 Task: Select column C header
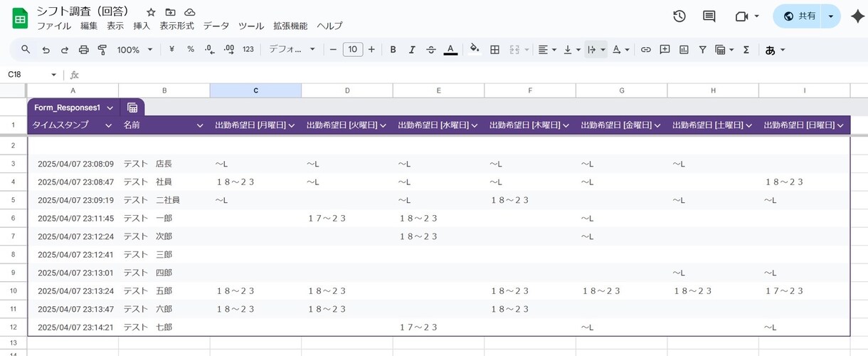click(x=255, y=90)
